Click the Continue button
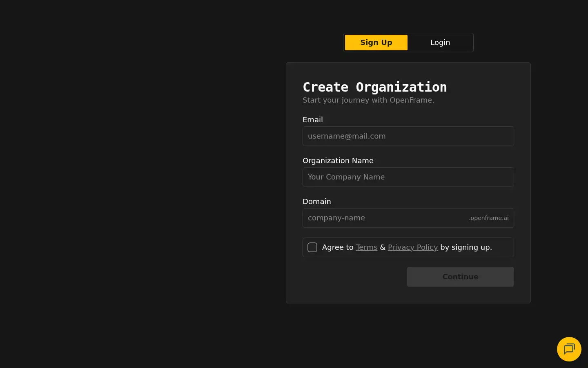Image resolution: width=588 pixels, height=368 pixels. point(460,277)
